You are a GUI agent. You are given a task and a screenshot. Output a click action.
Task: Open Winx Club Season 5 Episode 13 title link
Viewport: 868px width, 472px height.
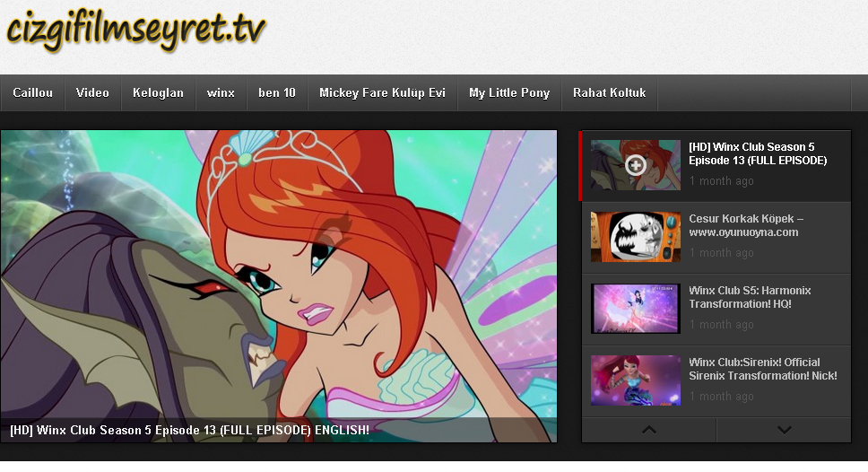[x=758, y=153]
